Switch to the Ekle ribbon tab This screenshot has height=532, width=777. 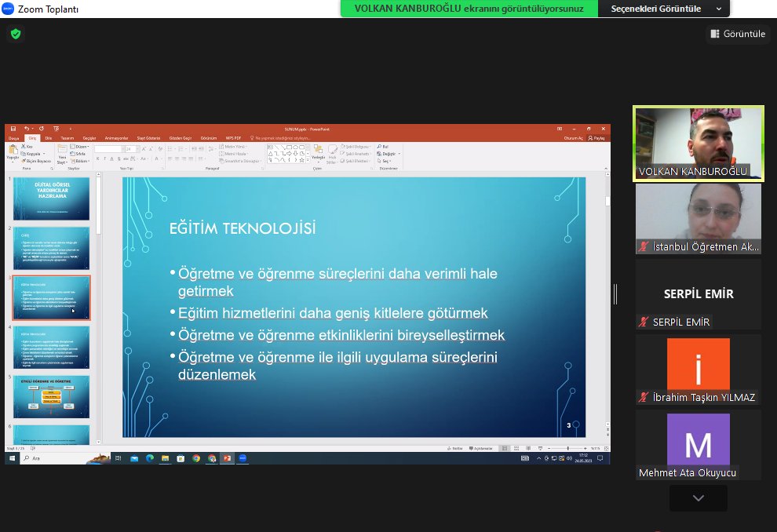(49, 138)
